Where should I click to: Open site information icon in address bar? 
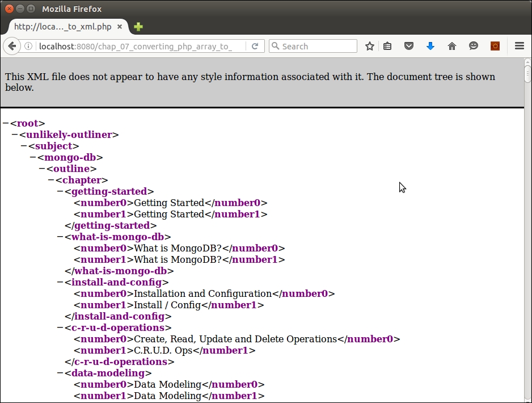(x=28, y=46)
